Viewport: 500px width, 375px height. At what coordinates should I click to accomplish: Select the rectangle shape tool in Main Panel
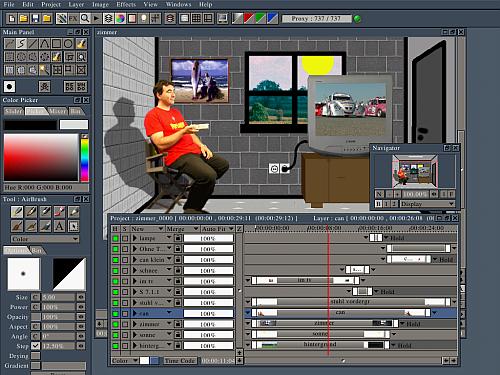tap(56, 44)
